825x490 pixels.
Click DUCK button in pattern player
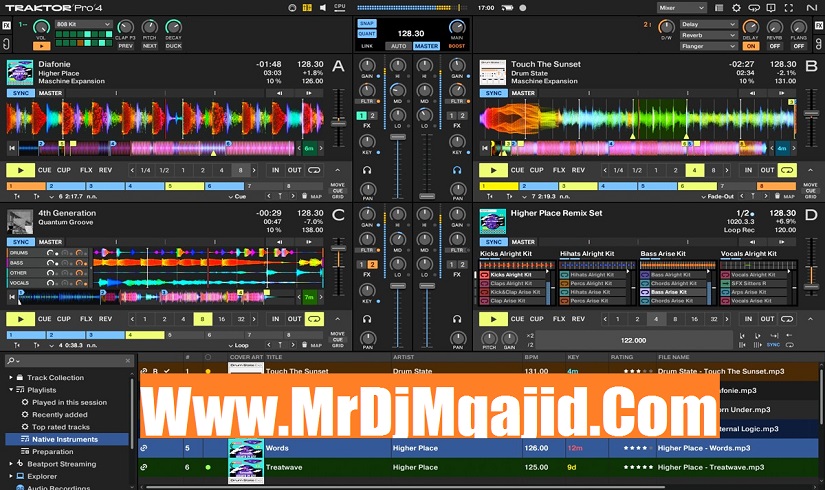coord(174,46)
